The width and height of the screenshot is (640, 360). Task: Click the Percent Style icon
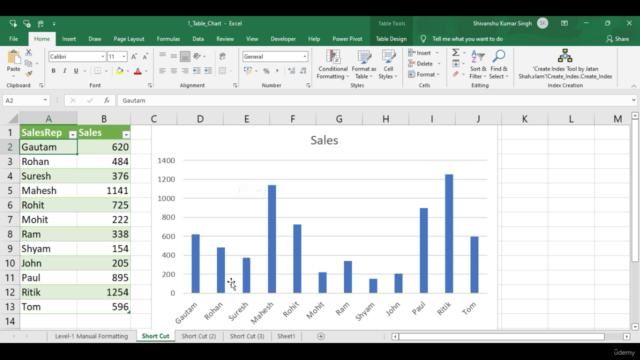point(266,71)
